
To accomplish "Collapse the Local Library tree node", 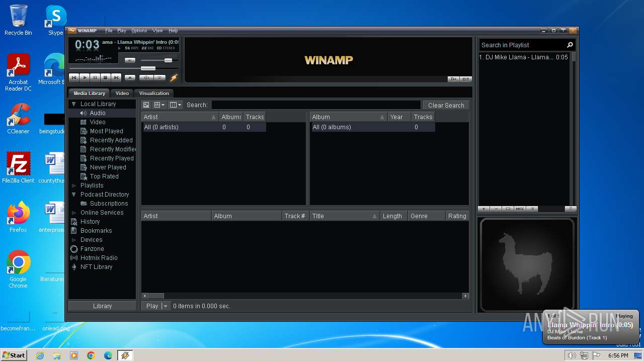I will 73,104.
